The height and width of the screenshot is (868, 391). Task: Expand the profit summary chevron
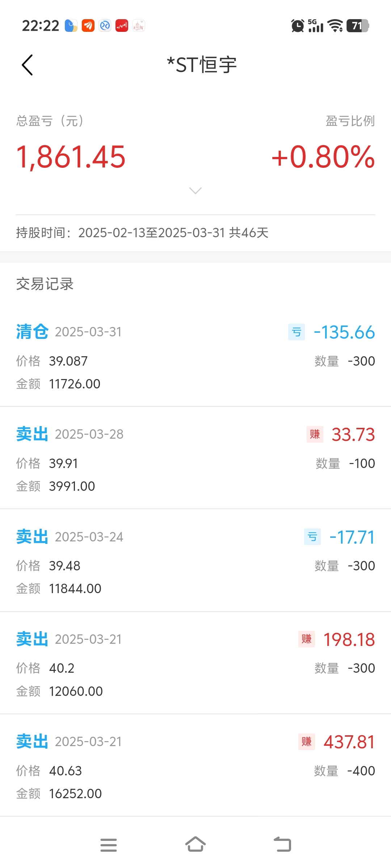point(195,191)
